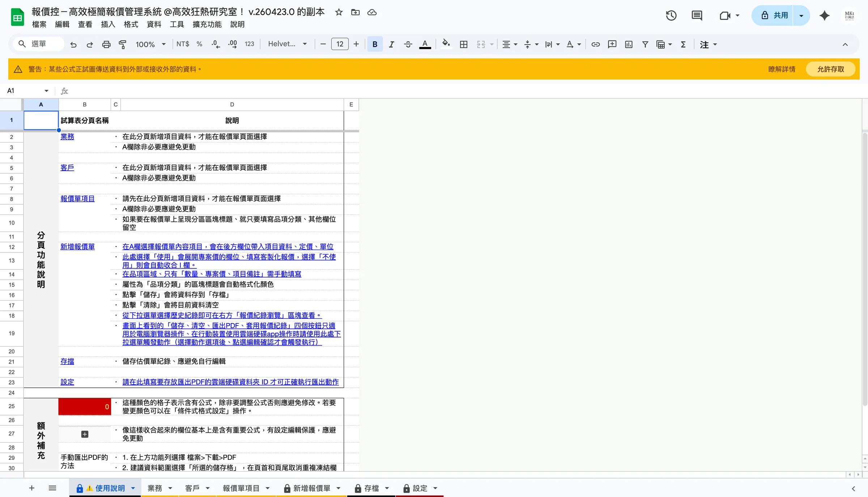
Task: Toggle italic formatting button
Action: tap(391, 44)
